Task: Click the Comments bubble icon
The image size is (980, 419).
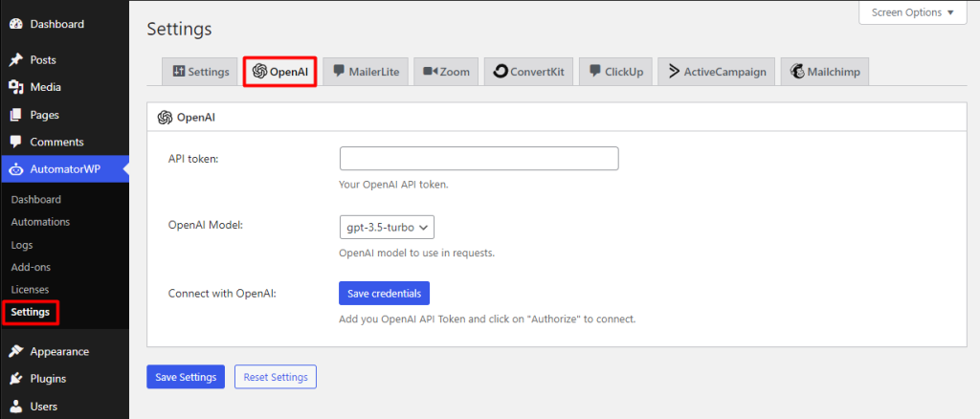Action: pyautogui.click(x=16, y=142)
